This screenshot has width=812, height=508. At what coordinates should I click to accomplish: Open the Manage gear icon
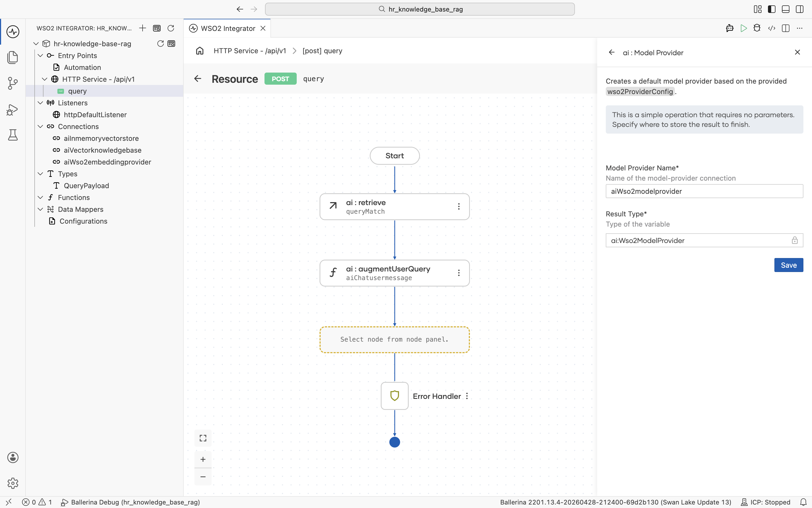pos(13,483)
